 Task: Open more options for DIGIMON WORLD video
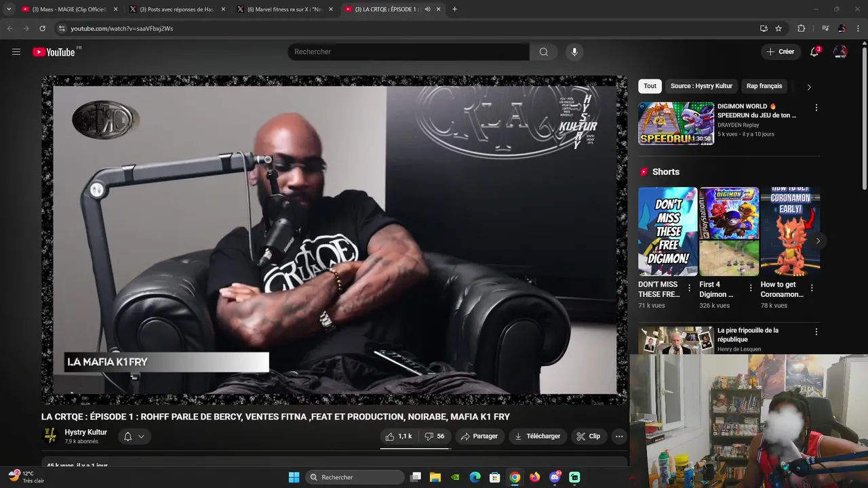[816, 108]
